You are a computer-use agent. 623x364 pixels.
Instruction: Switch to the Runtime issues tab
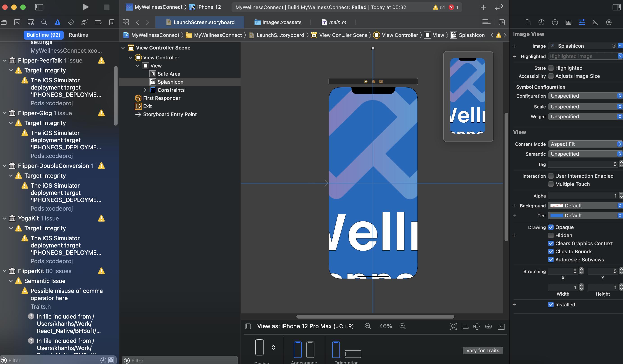[x=78, y=35]
